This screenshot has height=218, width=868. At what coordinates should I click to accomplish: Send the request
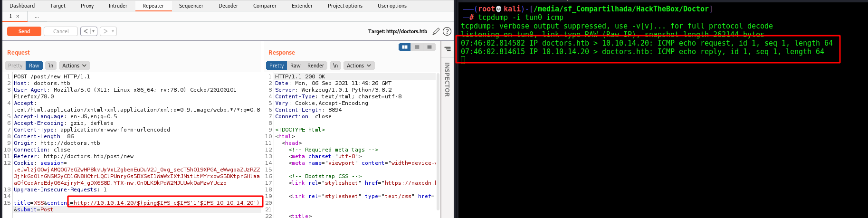pos(24,31)
